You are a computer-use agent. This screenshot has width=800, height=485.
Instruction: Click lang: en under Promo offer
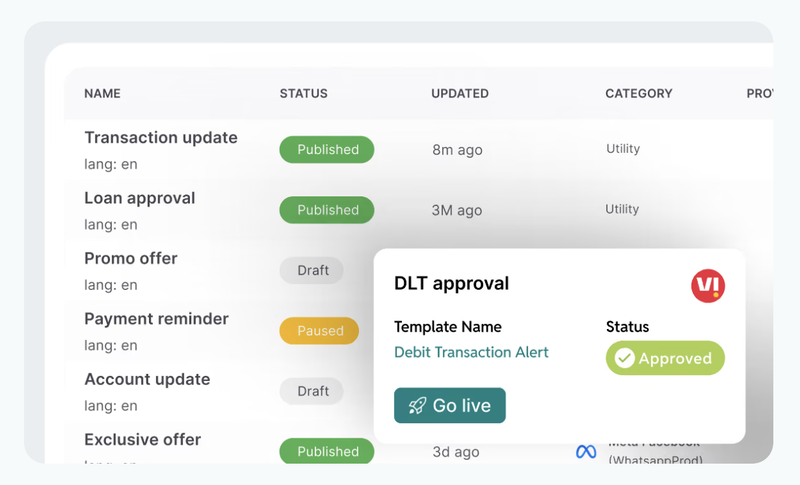[x=111, y=285]
